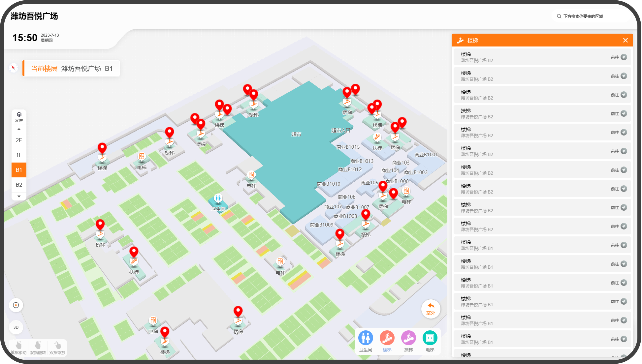Select the elevator (电梯) category icon
Image resolution: width=642 pixels, height=364 pixels.
pyautogui.click(x=430, y=338)
